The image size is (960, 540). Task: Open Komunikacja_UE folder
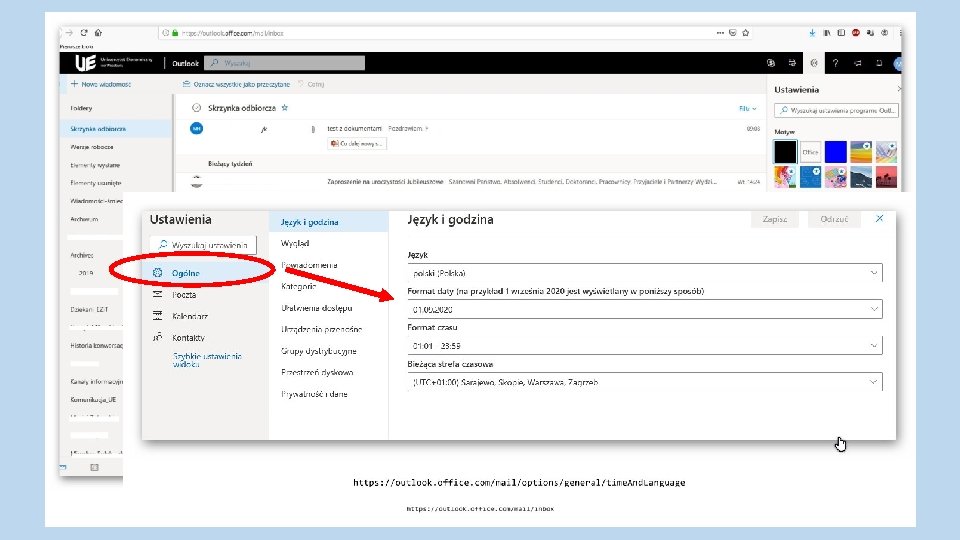point(93,399)
